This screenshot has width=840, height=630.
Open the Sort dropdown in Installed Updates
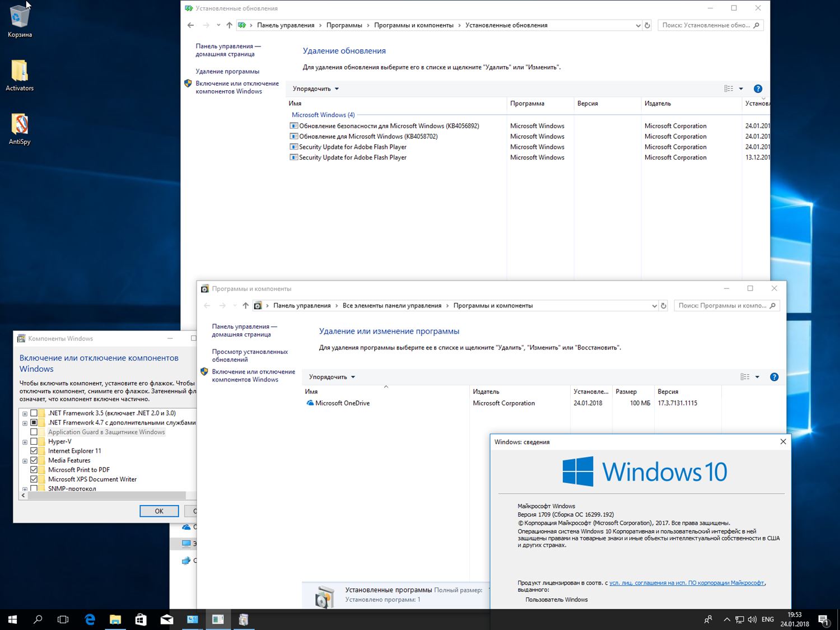coord(316,88)
